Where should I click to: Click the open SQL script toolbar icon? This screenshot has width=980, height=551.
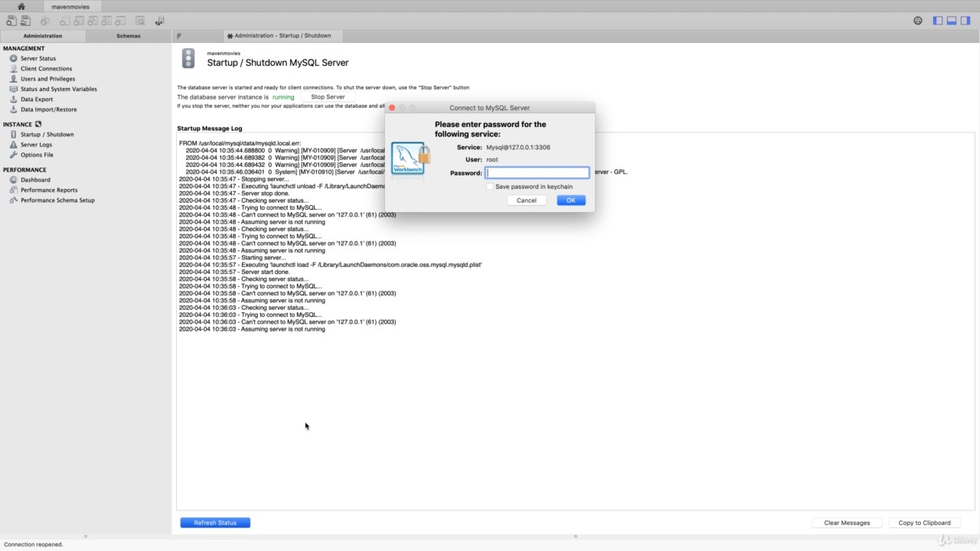[24, 21]
